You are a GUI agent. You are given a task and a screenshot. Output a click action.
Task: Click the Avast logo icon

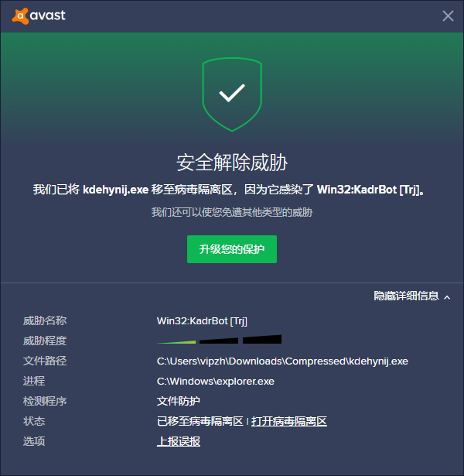tap(20, 15)
